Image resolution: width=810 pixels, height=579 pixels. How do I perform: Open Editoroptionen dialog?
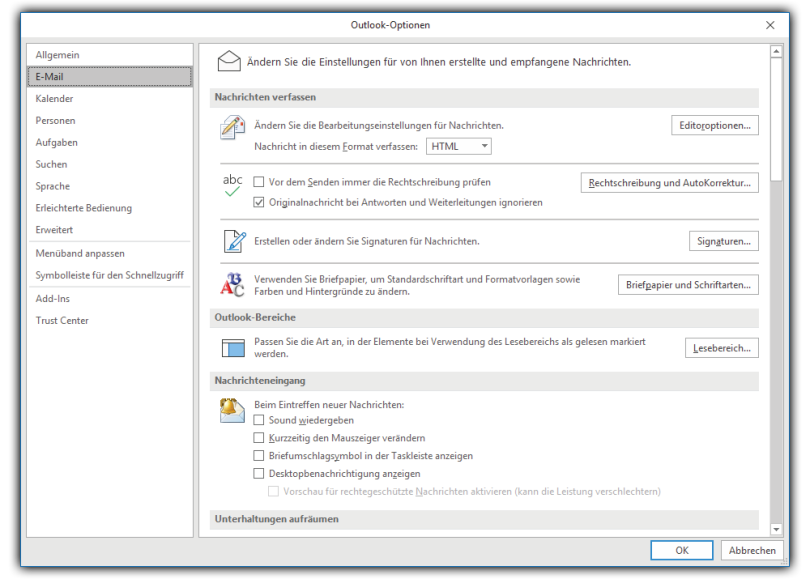click(x=715, y=125)
